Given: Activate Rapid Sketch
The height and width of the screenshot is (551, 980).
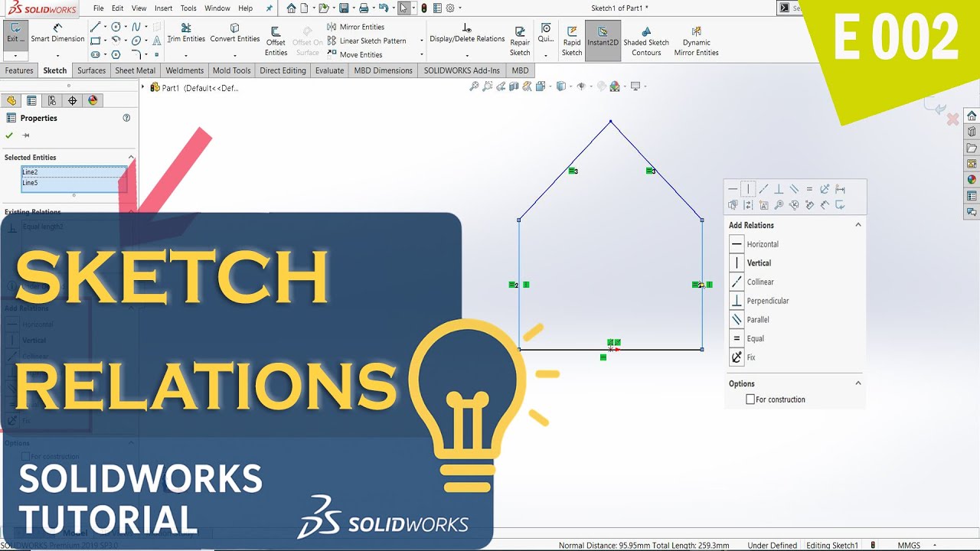Looking at the screenshot, I should 572,41.
